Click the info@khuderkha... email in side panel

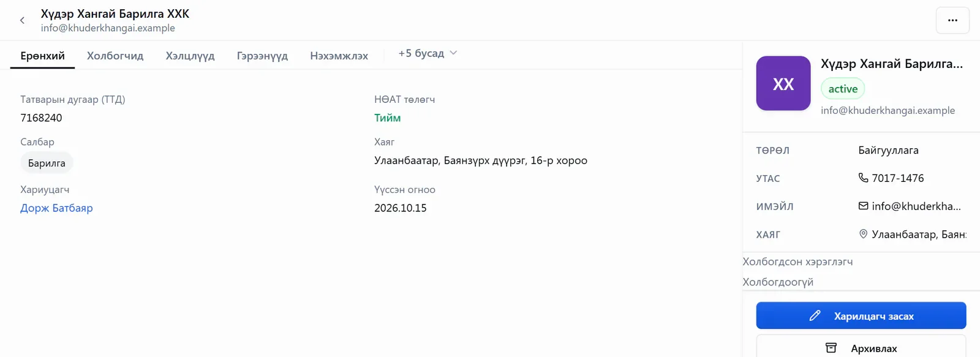[916, 206]
